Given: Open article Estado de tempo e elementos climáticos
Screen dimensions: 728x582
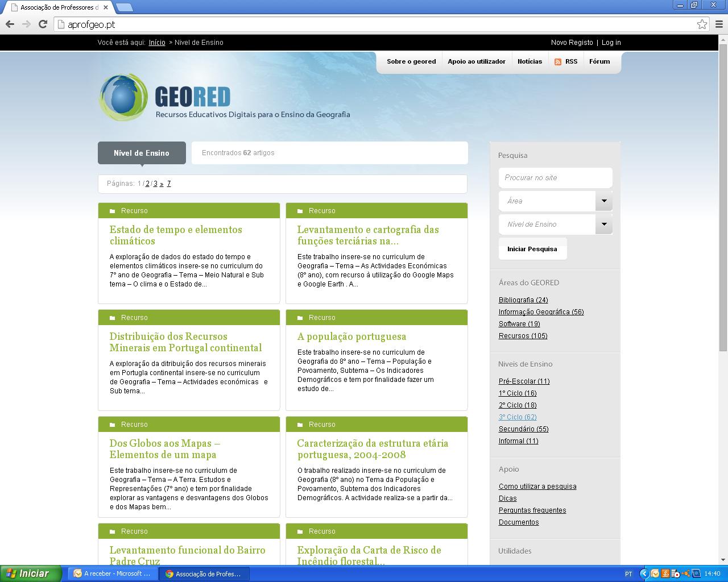Looking at the screenshot, I should [x=176, y=235].
